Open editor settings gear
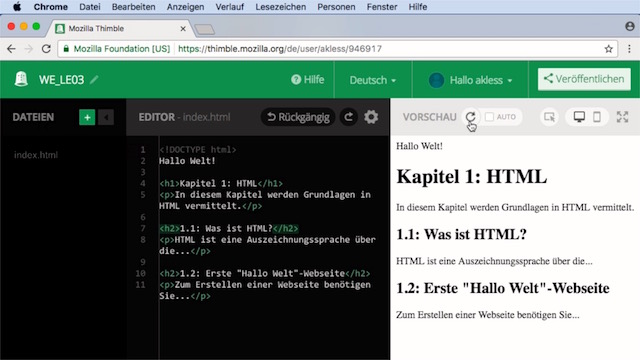640x360 pixels. coord(371,117)
